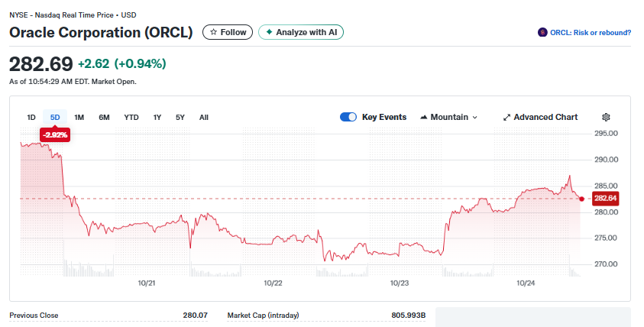Image resolution: width=644 pixels, height=327 pixels.
Task: Show year-to-date YTD range
Action: click(131, 118)
